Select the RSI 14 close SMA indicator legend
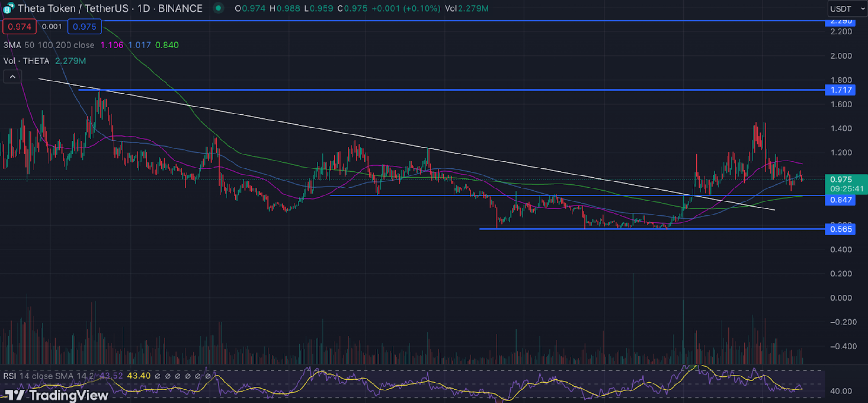 tap(48, 376)
